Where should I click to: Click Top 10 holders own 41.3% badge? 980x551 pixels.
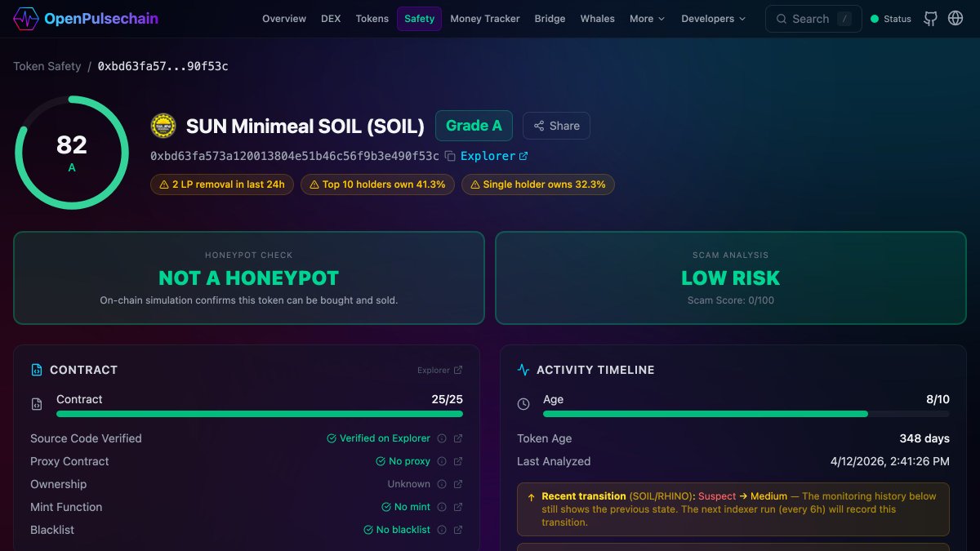click(x=377, y=184)
